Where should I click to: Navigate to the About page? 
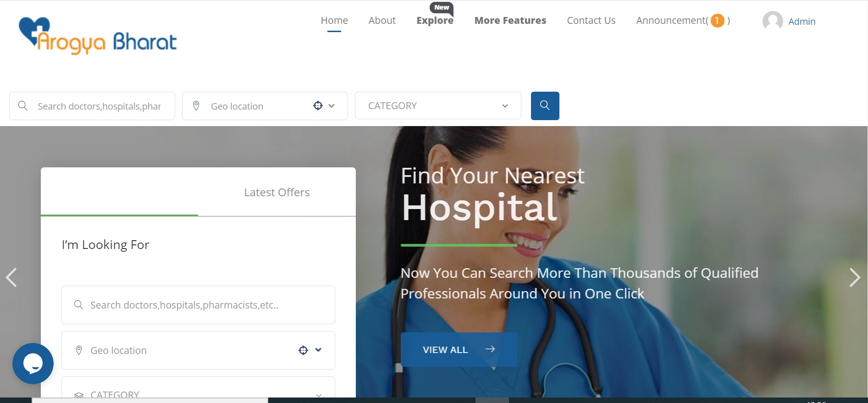tap(382, 21)
